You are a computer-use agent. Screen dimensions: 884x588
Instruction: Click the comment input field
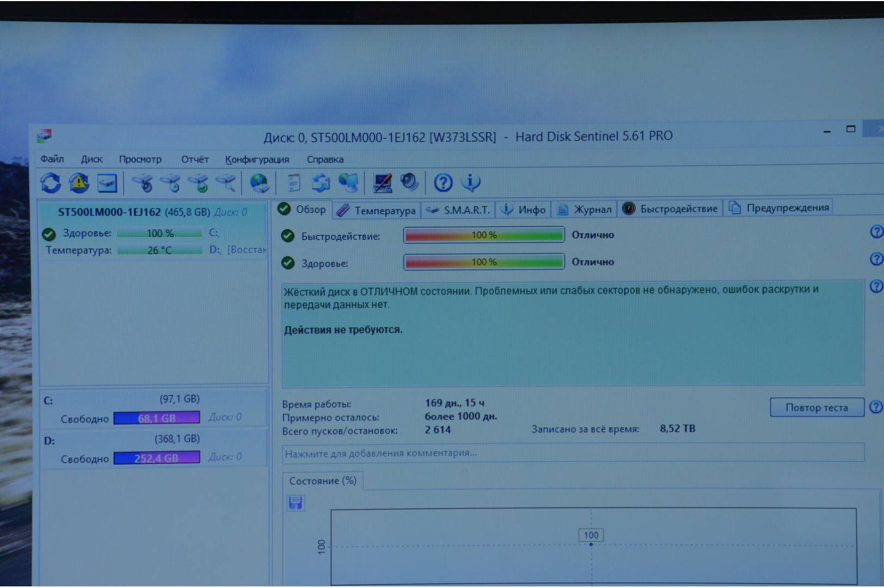pos(573,453)
